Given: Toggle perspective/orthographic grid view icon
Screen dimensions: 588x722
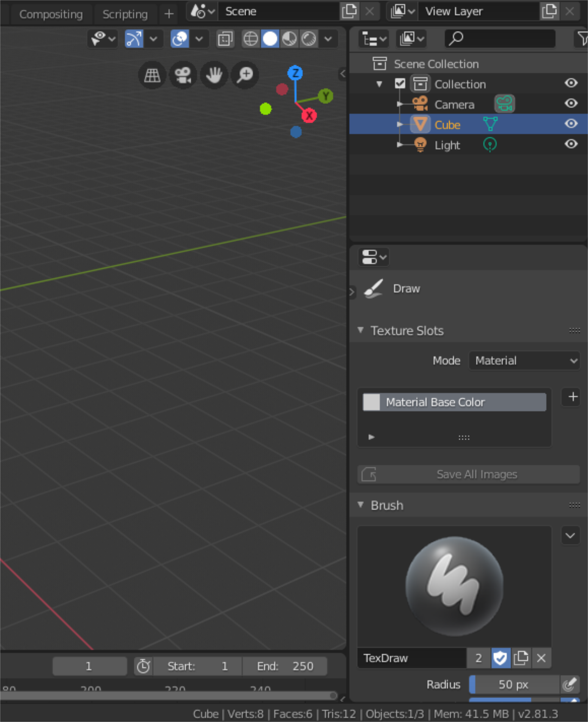Looking at the screenshot, I should point(152,75).
